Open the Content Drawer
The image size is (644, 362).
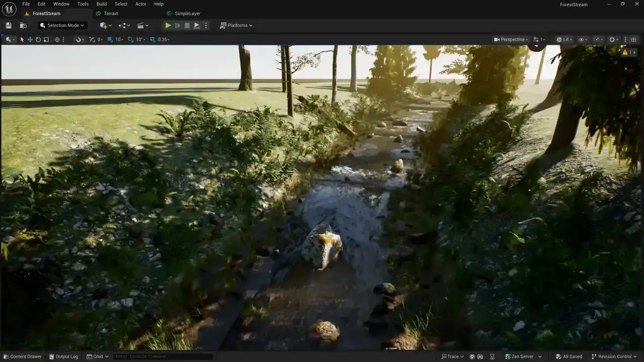click(x=22, y=356)
